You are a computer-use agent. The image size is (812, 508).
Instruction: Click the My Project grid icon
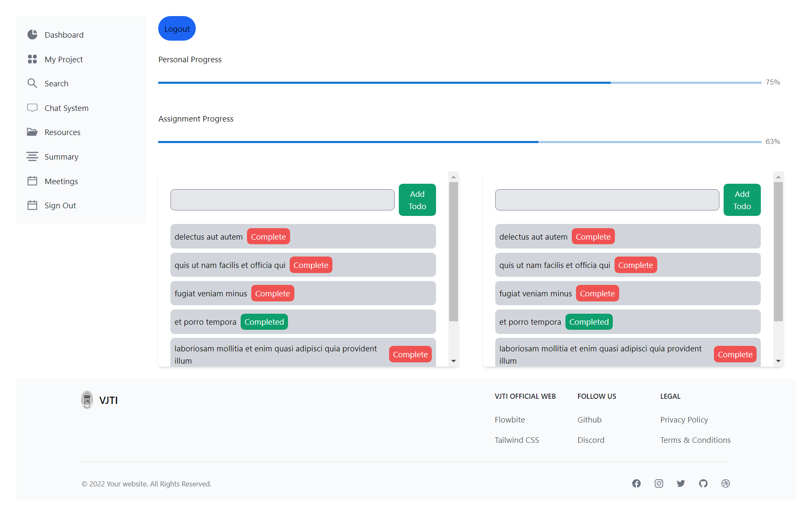pos(32,59)
